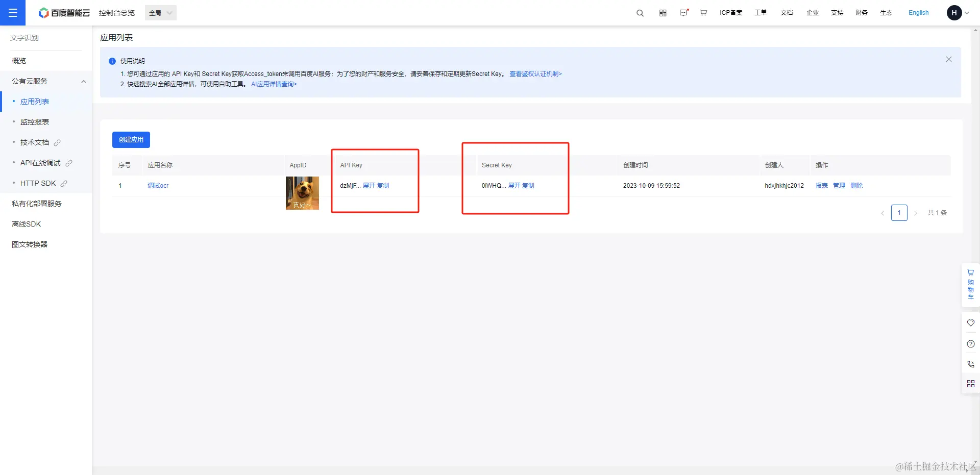
Task: Click the info icon beside 使用说明
Action: pyautogui.click(x=112, y=61)
